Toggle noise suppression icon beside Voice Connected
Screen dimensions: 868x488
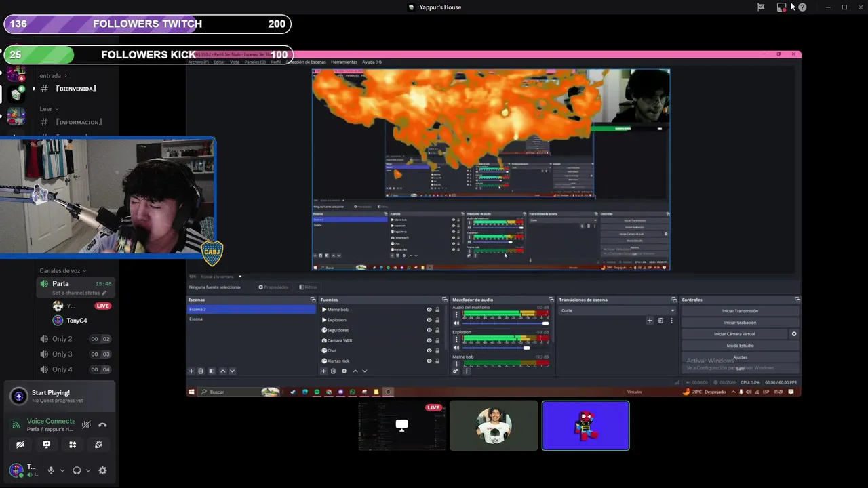click(86, 425)
